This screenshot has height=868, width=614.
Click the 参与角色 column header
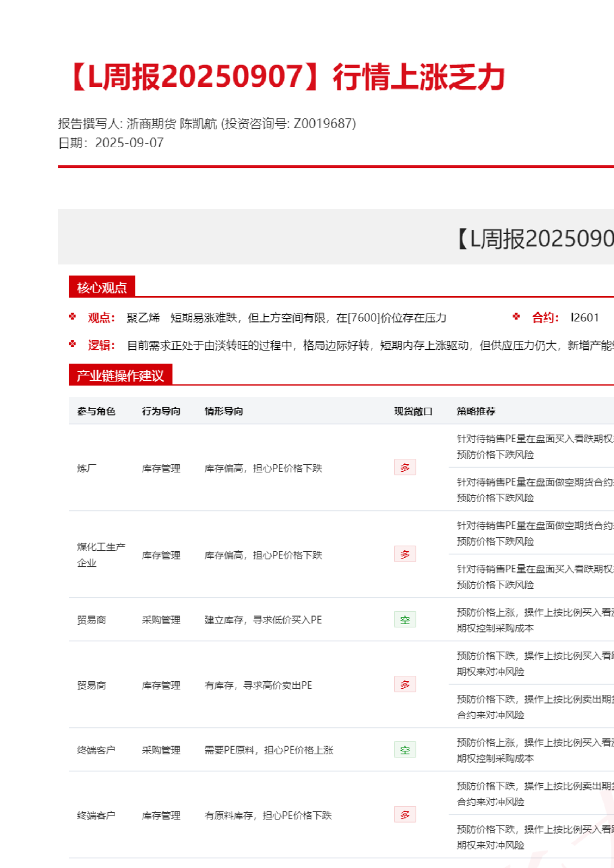(96, 411)
